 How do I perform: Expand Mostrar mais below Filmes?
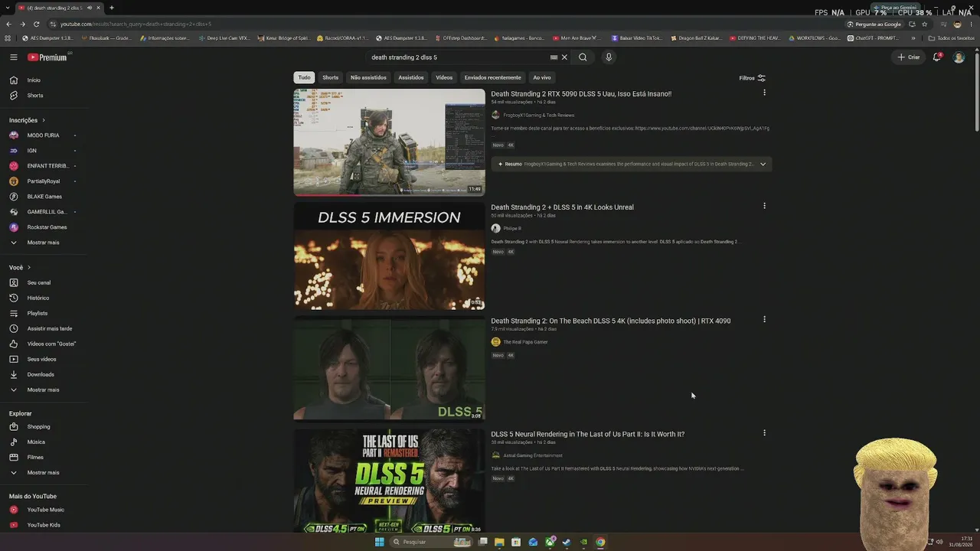pyautogui.click(x=43, y=472)
